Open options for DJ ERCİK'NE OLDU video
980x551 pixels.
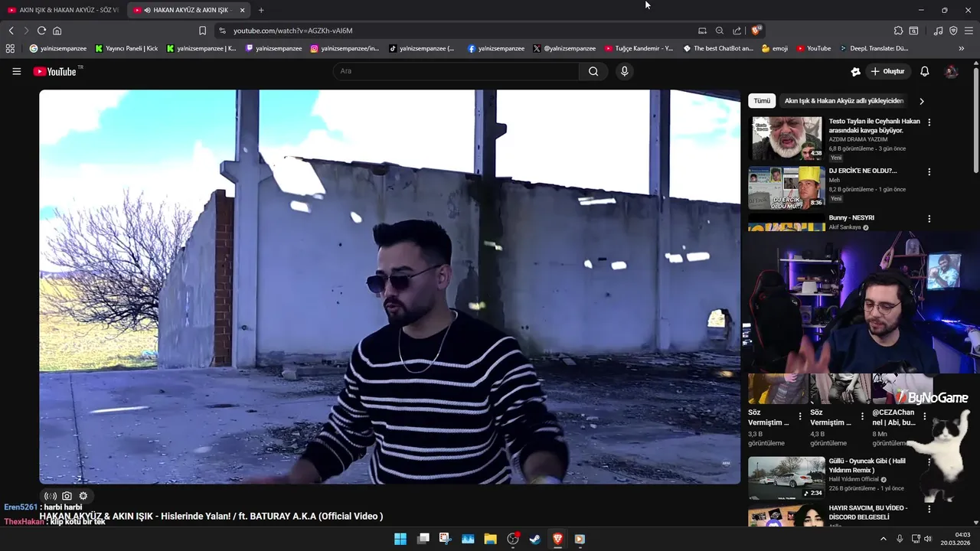(x=929, y=172)
